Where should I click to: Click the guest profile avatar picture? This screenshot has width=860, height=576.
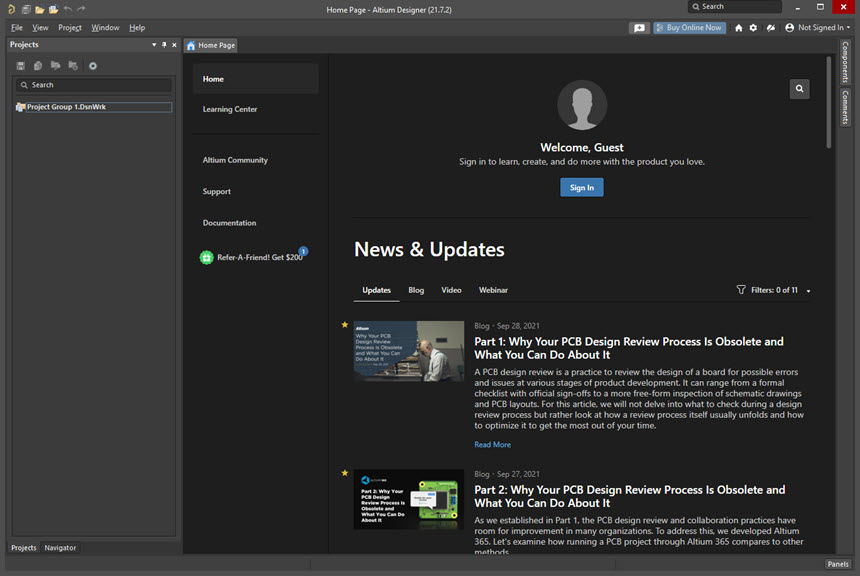(582, 105)
